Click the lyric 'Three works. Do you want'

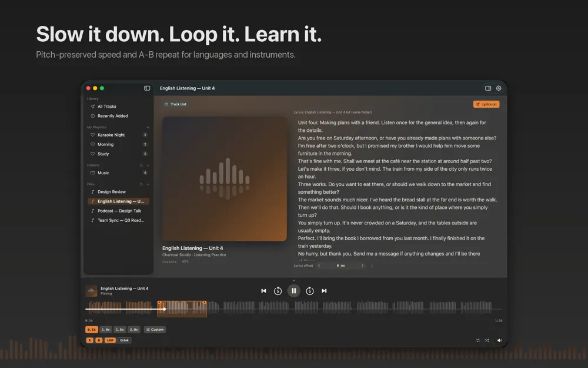394,188
